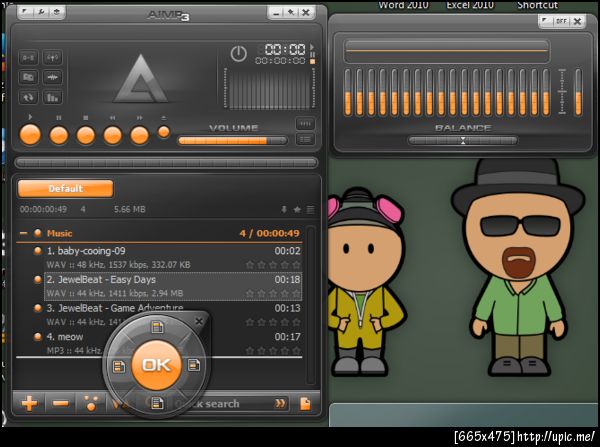Click the small Open files eject button
This screenshot has height=447, width=600.
pyautogui.click(x=164, y=132)
